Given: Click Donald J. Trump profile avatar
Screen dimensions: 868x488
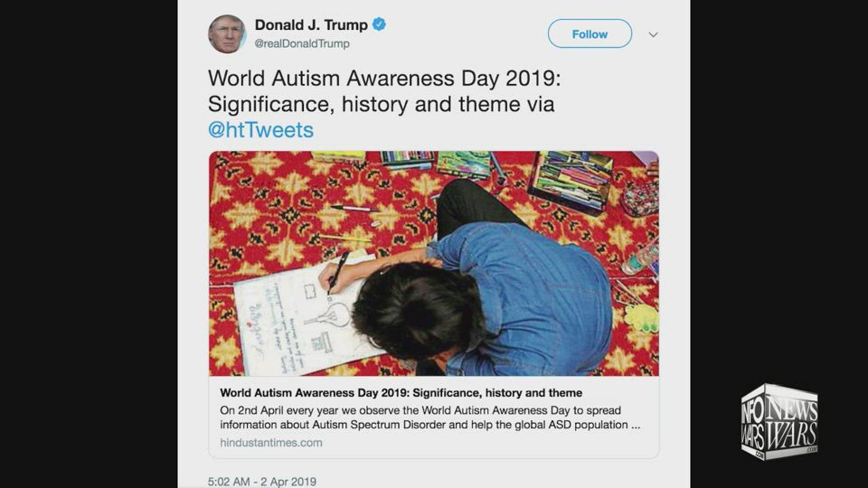Looking at the screenshot, I should click(227, 33).
